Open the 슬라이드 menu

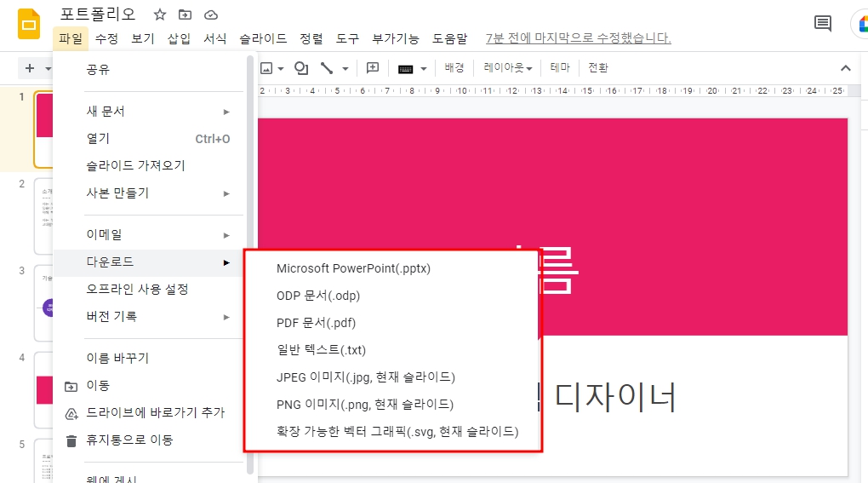coord(263,38)
